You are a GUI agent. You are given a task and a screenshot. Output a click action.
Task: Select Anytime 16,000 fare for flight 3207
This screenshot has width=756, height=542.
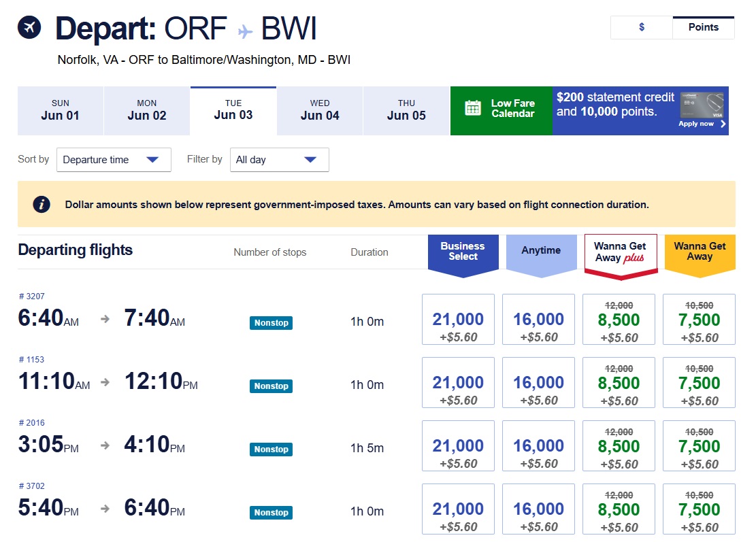coord(538,320)
